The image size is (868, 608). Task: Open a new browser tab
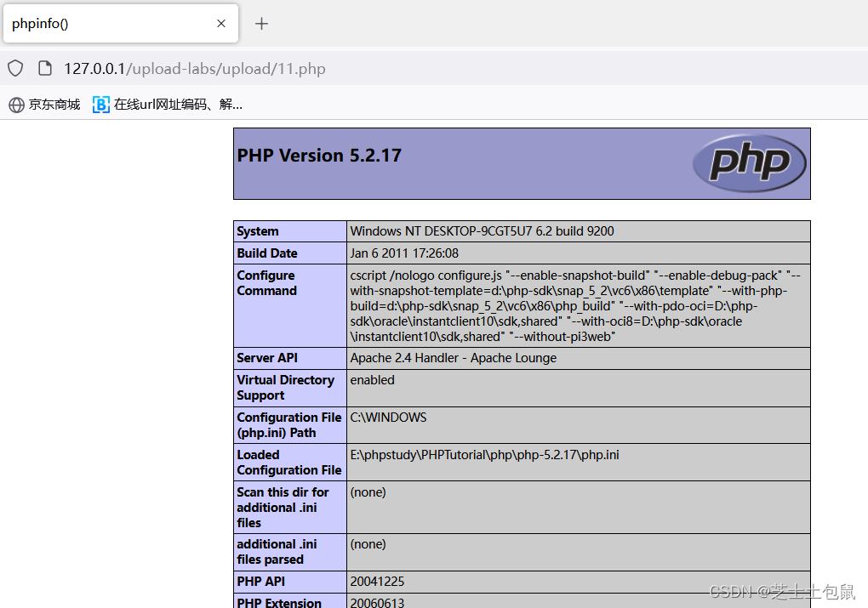coord(261,23)
